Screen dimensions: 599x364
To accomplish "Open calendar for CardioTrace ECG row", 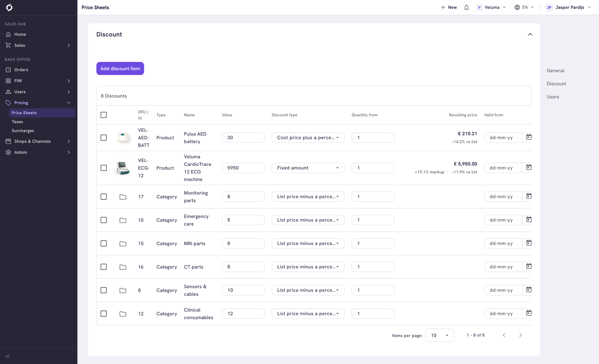I will point(529,168).
